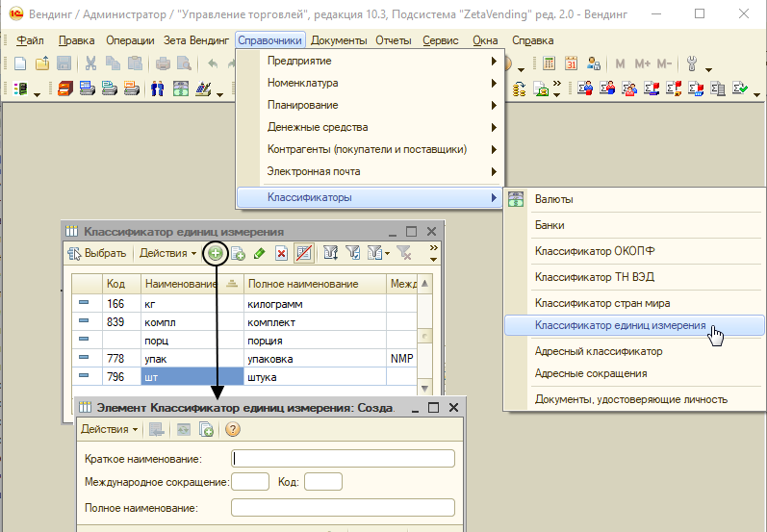This screenshot has height=532, width=767.
Task: Select the шт row in the table
Action: [x=244, y=377]
